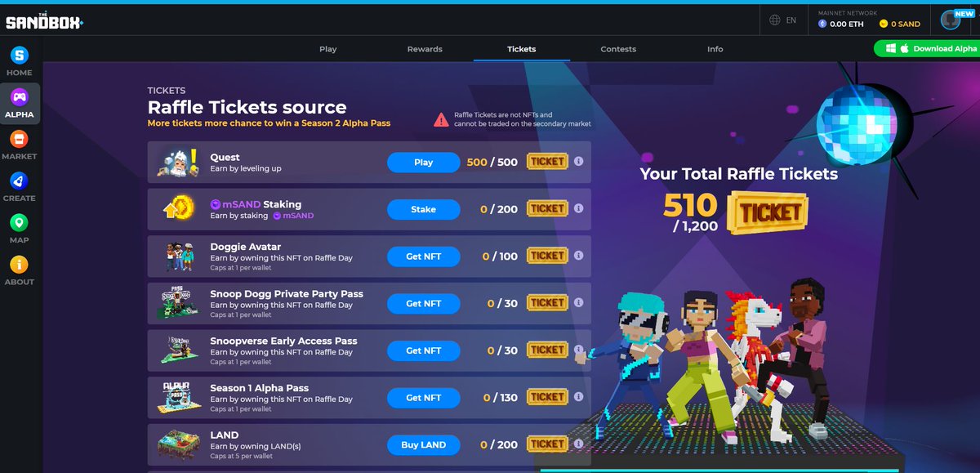This screenshot has width=980, height=473.
Task: Open the Market sidebar icon
Action: click(19, 139)
